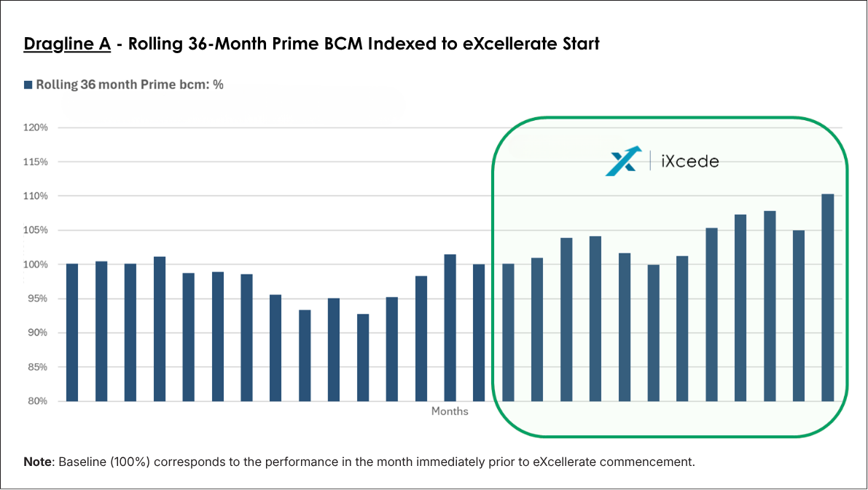Click the tallest bar reaching about 110%
This screenshot has width=868, height=490.
click(x=827, y=297)
